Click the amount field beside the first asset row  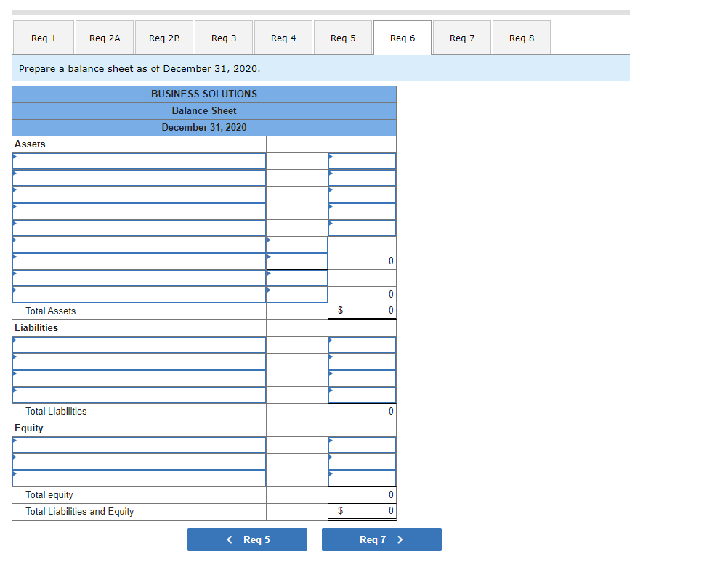pyautogui.click(x=362, y=161)
